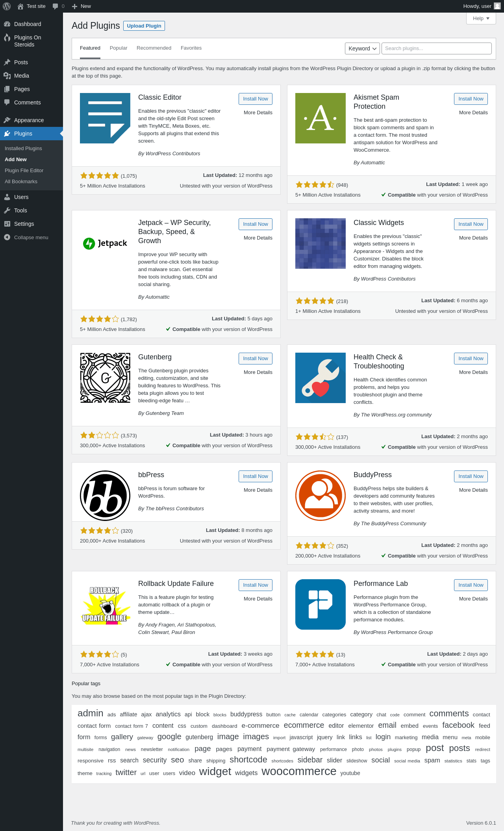
Task: Switch to the Popular tab
Action: coord(119,48)
